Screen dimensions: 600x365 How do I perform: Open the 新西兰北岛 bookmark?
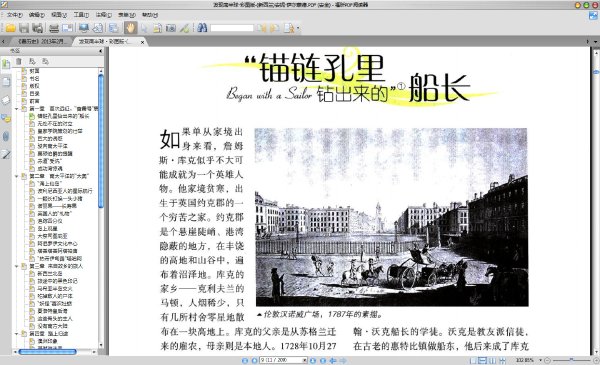49,274
